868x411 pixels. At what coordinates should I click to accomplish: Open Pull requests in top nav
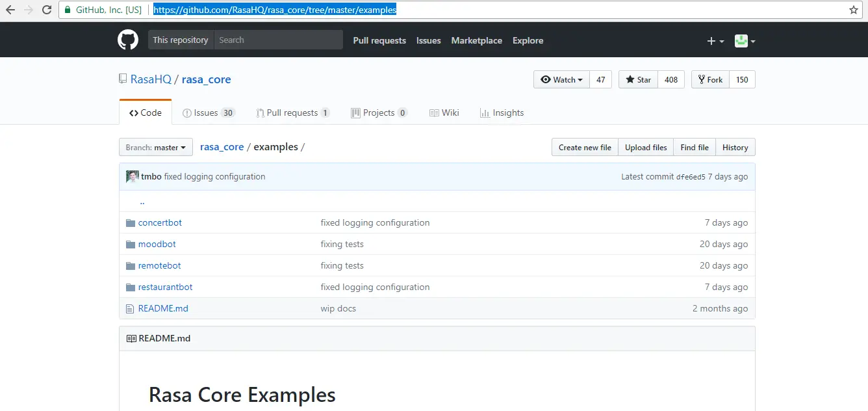coord(379,40)
